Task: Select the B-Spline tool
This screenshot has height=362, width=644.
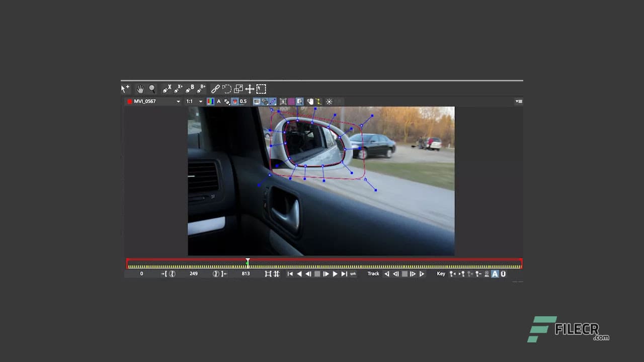Action: coord(190,89)
